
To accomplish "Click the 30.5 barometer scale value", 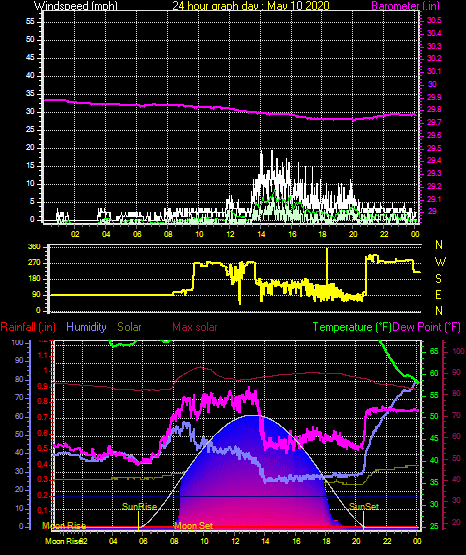I will point(434,21).
